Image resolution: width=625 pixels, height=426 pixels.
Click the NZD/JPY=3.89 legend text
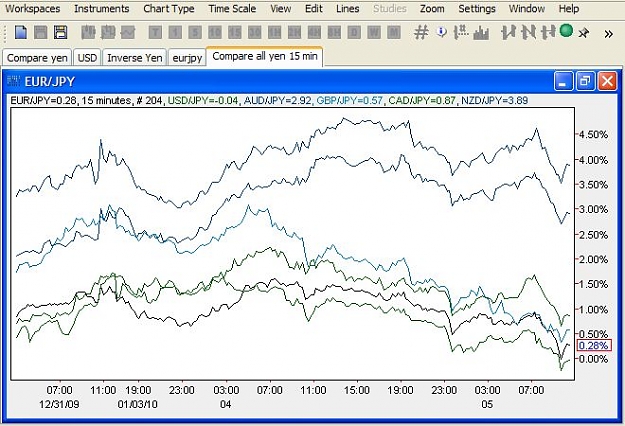click(x=495, y=100)
